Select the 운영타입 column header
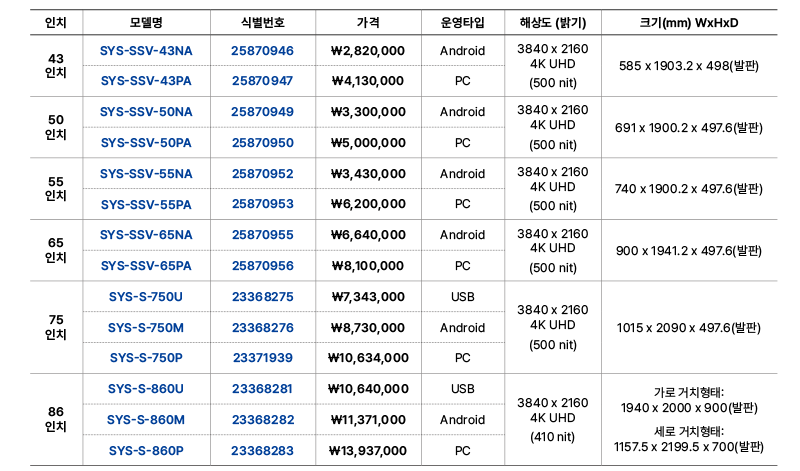The width and height of the screenshot is (800, 471). coord(463,20)
